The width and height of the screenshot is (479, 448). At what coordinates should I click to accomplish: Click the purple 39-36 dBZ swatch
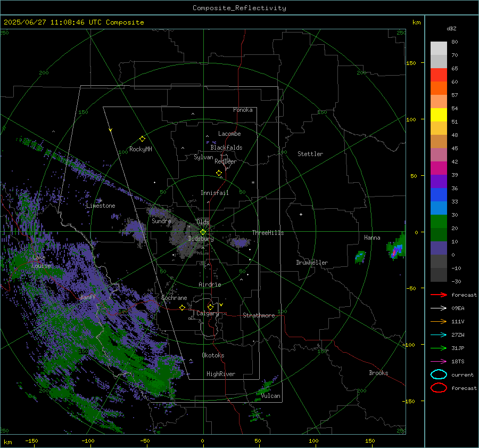coord(439,181)
